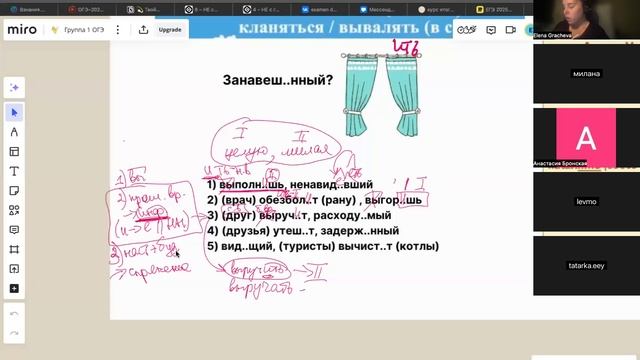The image size is (640, 360).
Task: Choose the pen drawing tool
Action: [14, 132]
